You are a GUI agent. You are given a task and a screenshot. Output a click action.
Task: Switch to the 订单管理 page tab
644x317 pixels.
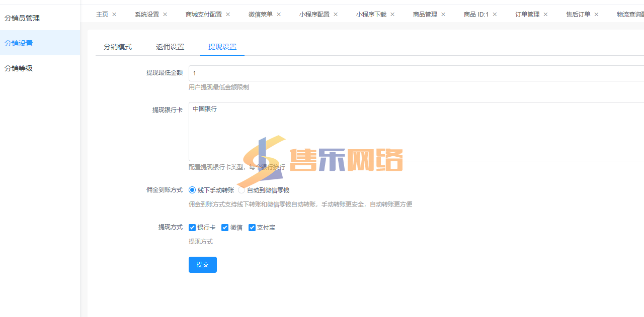527,15
